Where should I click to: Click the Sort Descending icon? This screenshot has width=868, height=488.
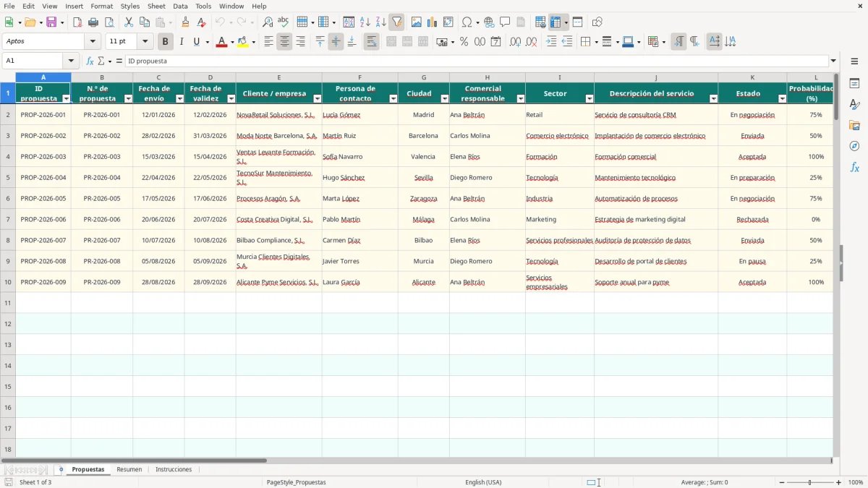(381, 22)
